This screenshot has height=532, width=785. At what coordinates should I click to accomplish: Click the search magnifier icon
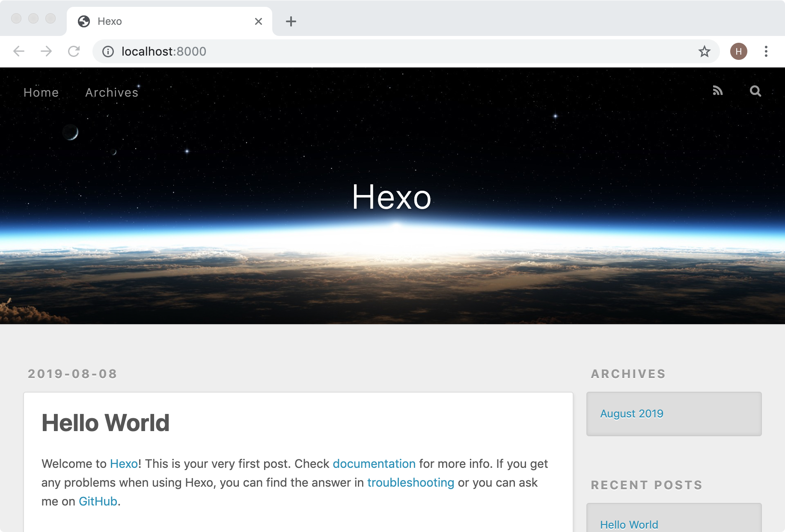(x=755, y=91)
